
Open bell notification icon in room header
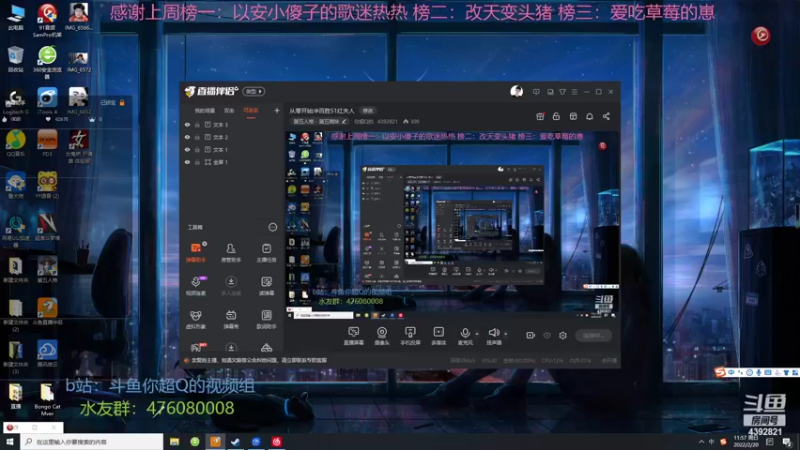589,116
